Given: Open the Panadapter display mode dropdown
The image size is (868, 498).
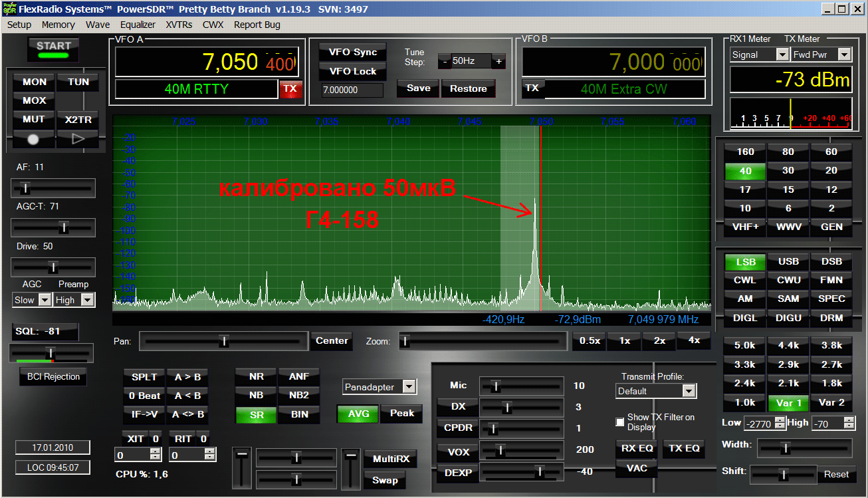Looking at the screenshot, I should pos(409,387).
